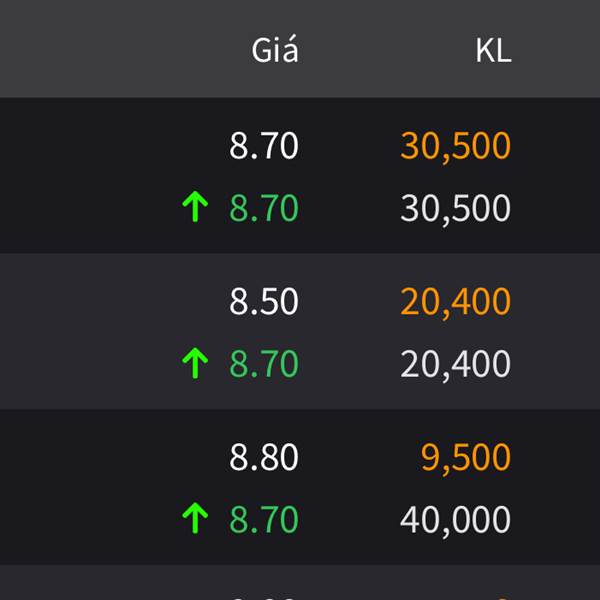Sort by the Giá column header
This screenshot has width=600, height=600.
pos(275,50)
